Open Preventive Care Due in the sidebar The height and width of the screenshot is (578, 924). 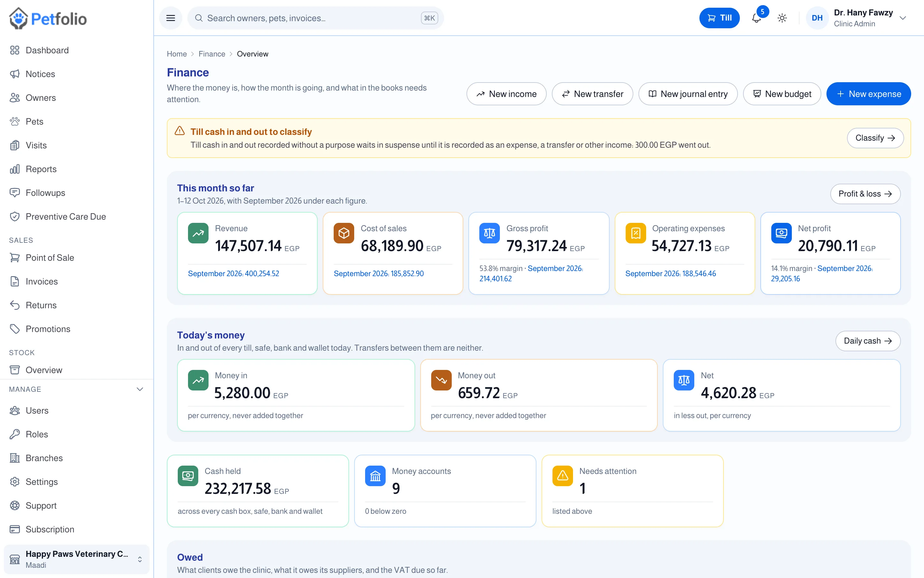tap(76, 216)
